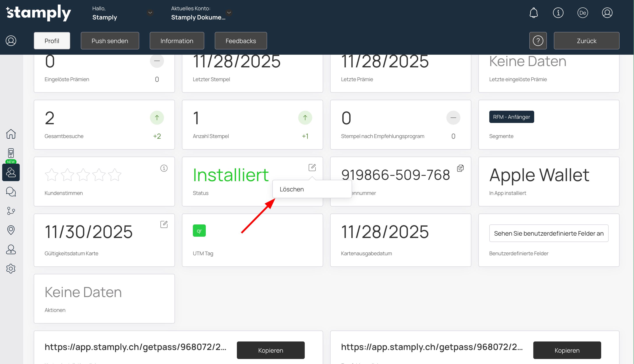This screenshot has width=634, height=364.
Task: Click Sehen Sie benutzerdefinierte Felder an
Action: pyautogui.click(x=548, y=233)
